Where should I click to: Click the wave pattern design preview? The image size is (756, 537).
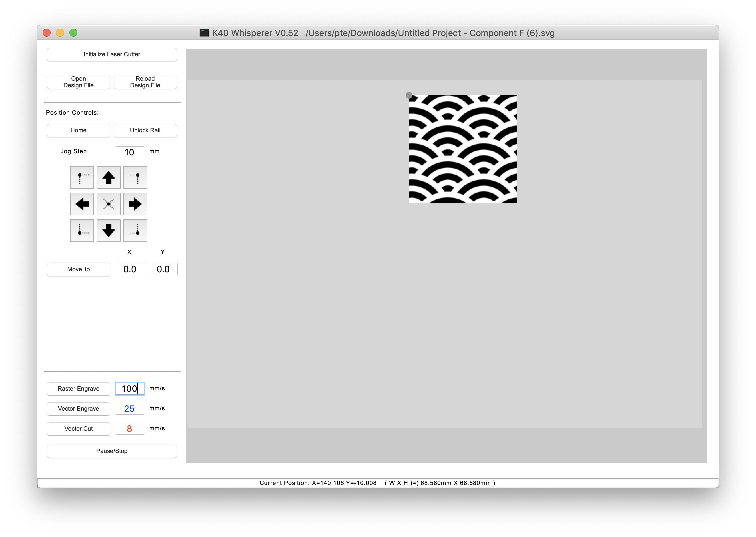click(463, 149)
